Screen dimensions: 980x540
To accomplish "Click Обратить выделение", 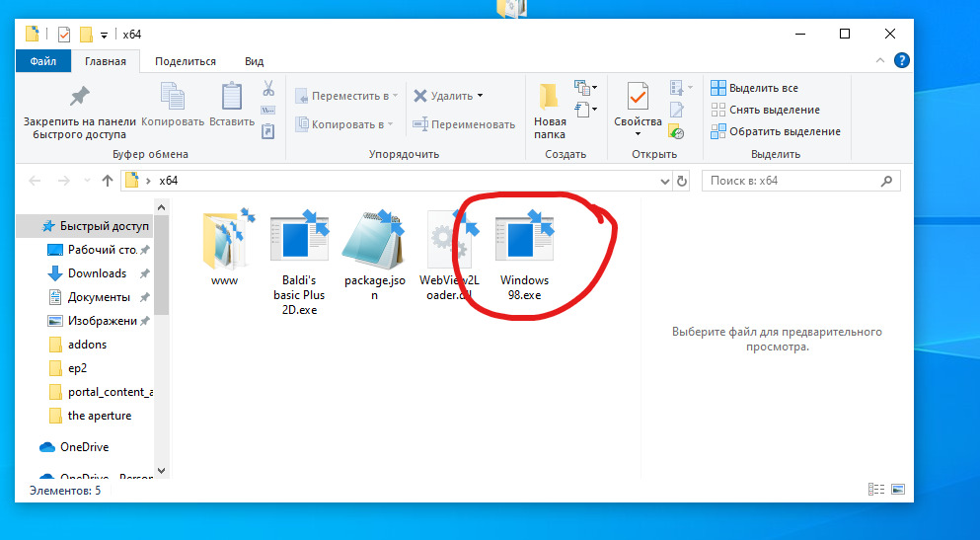I will [776, 131].
